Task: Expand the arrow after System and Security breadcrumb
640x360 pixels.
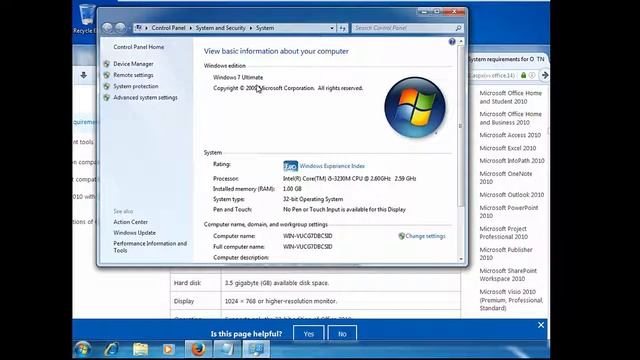Action: click(251, 28)
